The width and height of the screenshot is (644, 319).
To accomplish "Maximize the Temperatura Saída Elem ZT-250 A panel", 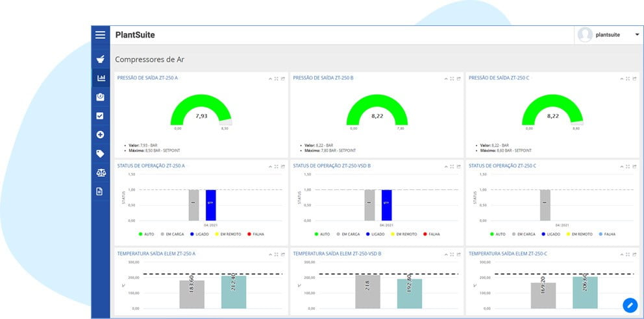I will [277, 255].
